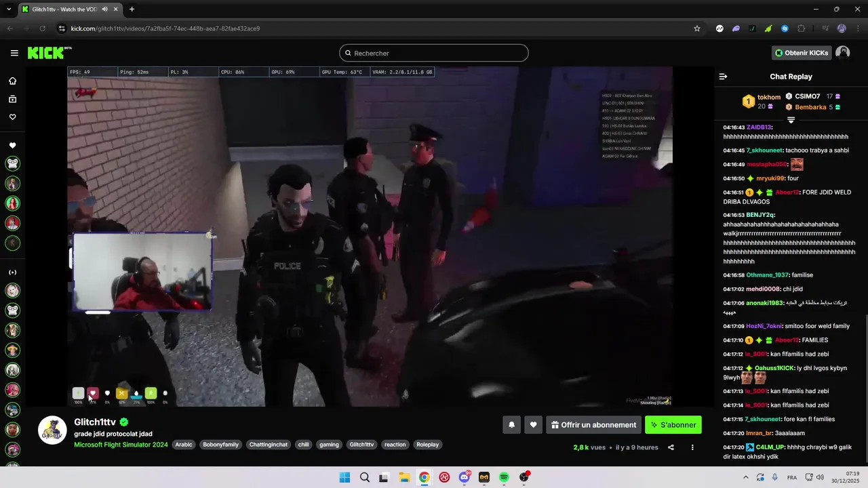The width and height of the screenshot is (868, 488).
Task: Click the browser address bar URL
Action: (165, 28)
